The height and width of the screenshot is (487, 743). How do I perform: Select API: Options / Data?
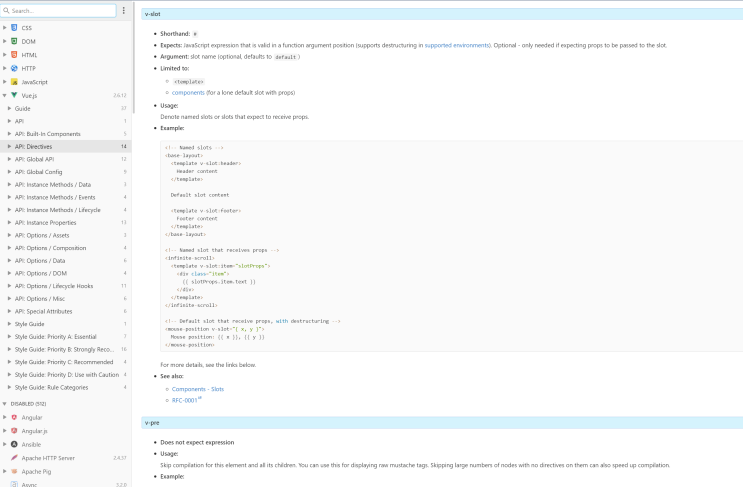tap(66, 261)
